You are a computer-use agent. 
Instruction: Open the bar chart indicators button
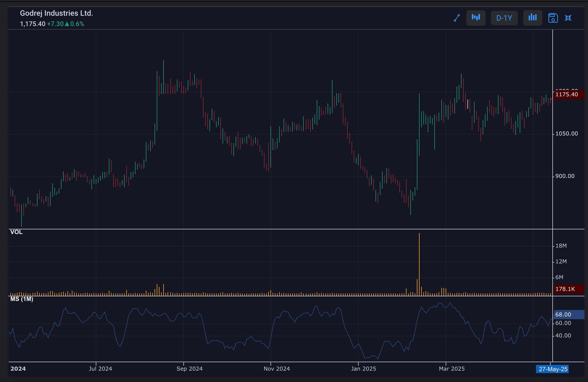pyautogui.click(x=533, y=18)
